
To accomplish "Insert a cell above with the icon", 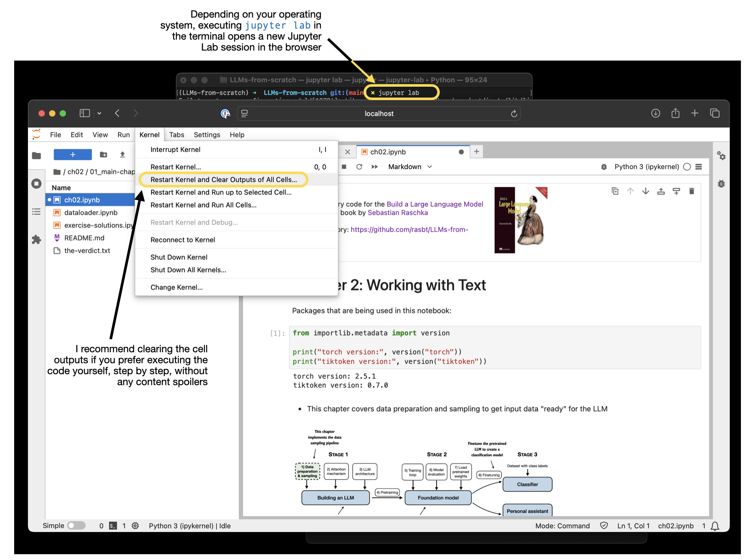I will click(661, 191).
